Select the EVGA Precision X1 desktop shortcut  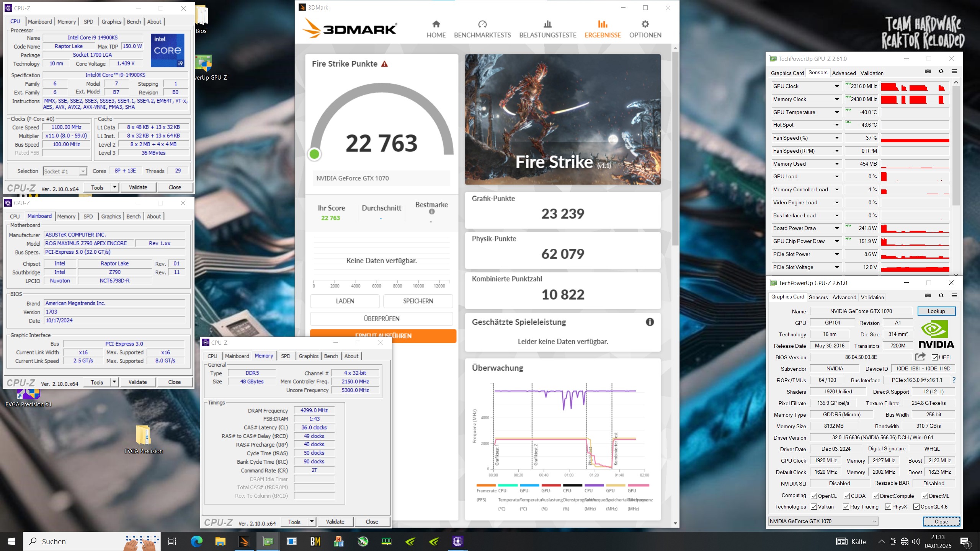(28, 398)
